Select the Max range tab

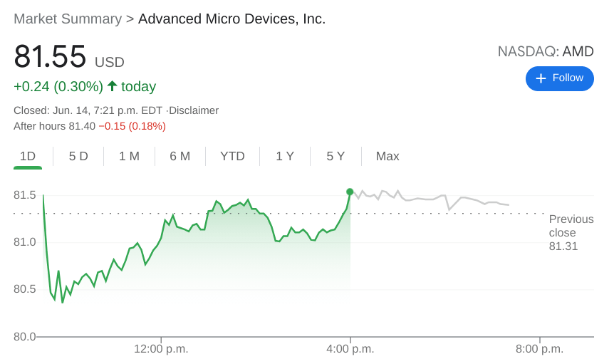(x=387, y=156)
